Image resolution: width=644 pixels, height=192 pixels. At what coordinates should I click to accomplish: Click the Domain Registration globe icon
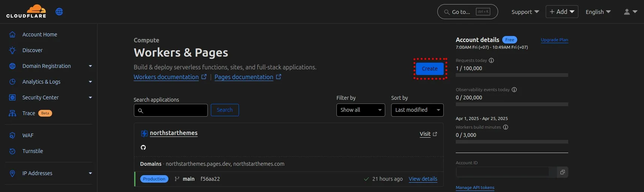(12, 66)
